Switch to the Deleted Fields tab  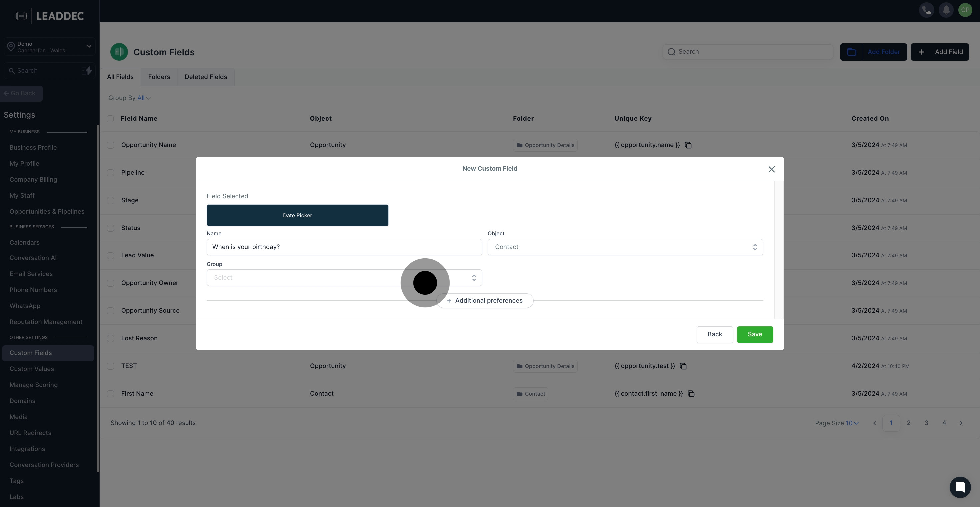tap(206, 77)
